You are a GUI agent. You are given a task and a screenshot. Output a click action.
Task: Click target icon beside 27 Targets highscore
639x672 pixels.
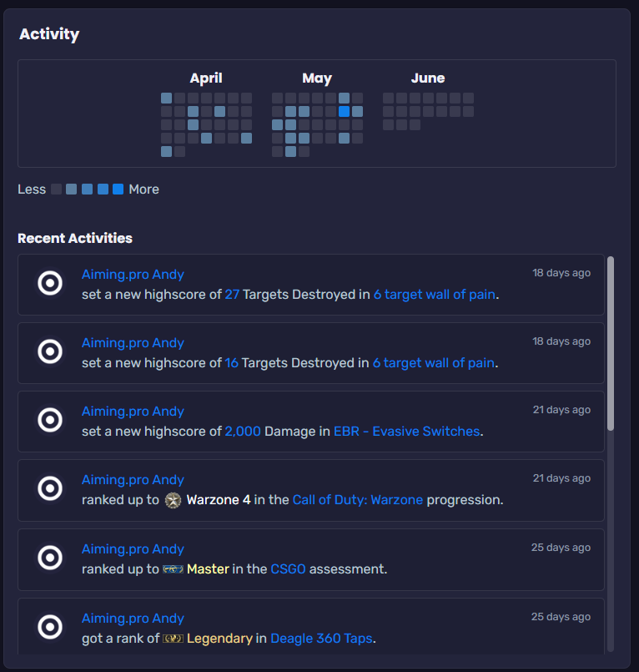point(50,284)
